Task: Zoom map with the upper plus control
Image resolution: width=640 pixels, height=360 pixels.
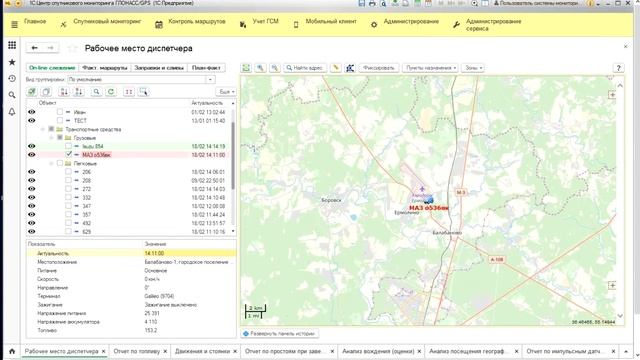Action: tap(612, 95)
